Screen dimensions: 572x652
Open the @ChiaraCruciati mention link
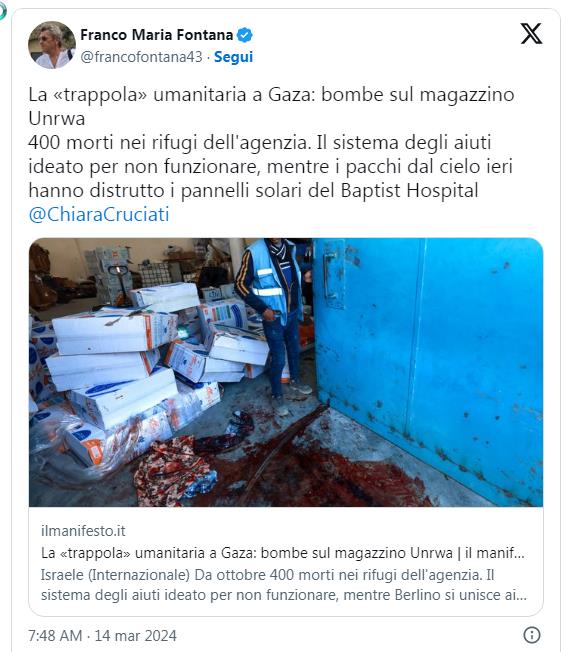click(99, 215)
